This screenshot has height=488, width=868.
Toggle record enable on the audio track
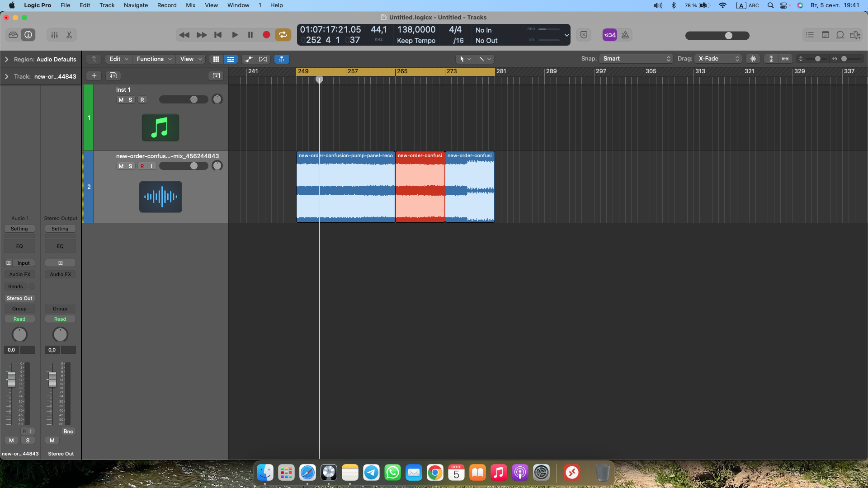(x=142, y=166)
